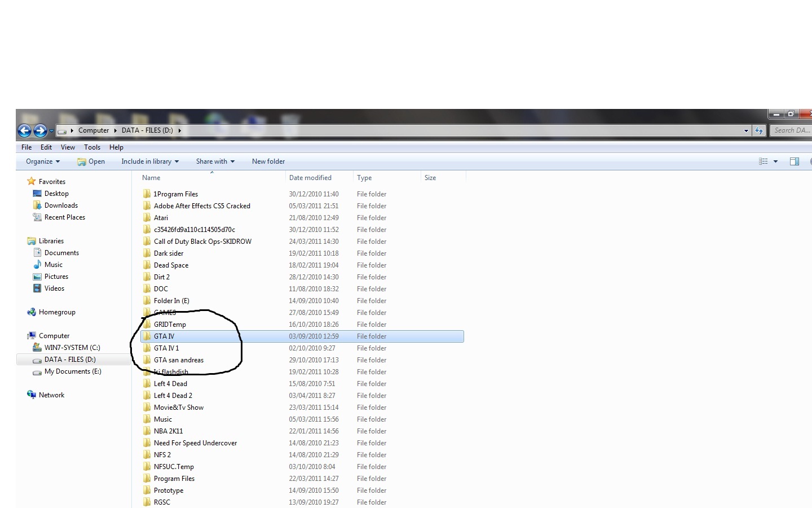This screenshot has width=812, height=508.
Task: Open the Edit menu
Action: 46,147
